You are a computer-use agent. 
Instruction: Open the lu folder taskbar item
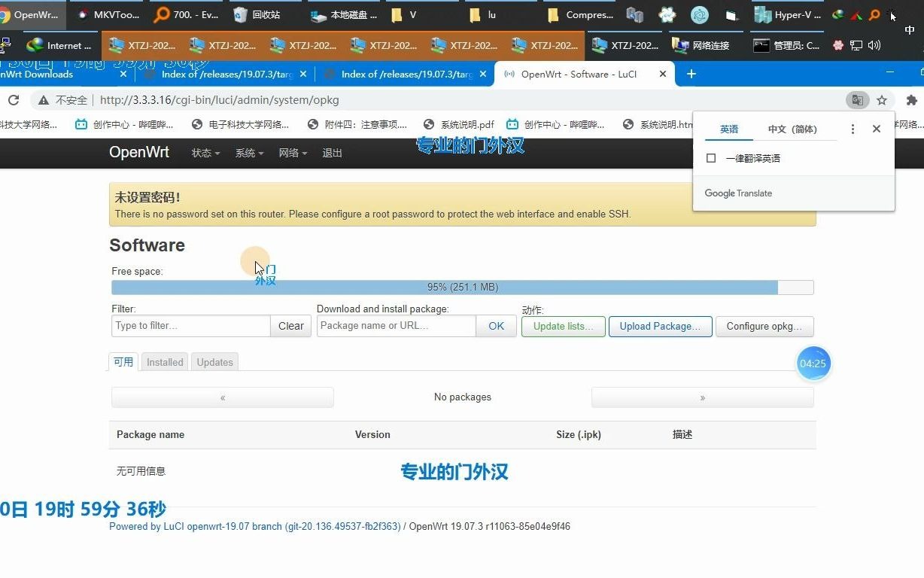click(500, 14)
